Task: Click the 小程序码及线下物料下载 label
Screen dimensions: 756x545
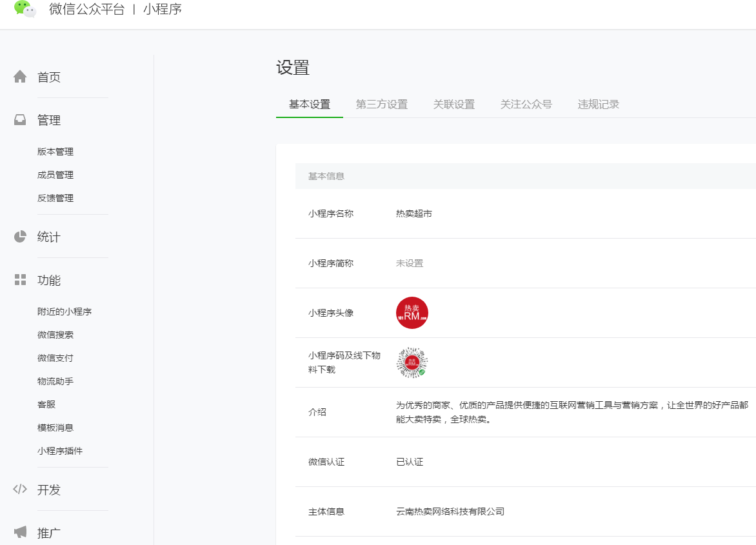Action: 344,362
